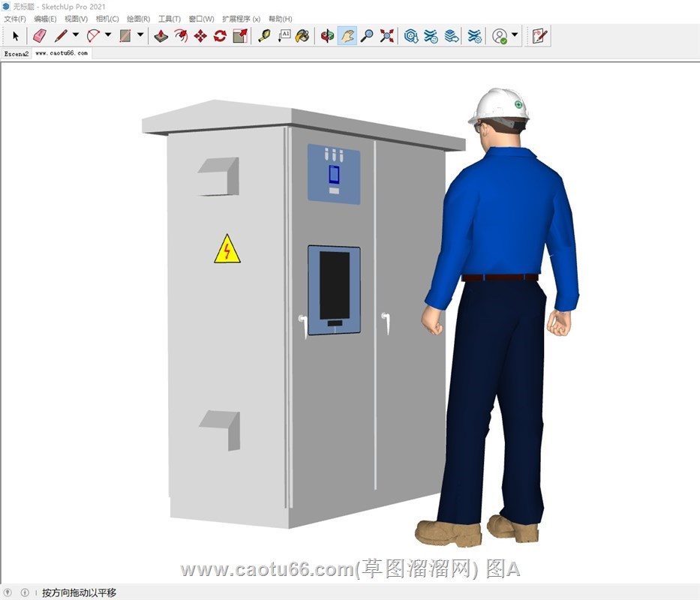Image resolution: width=700 pixels, height=600 pixels.
Task: Open the 窗口(W) menu
Action: [201, 19]
